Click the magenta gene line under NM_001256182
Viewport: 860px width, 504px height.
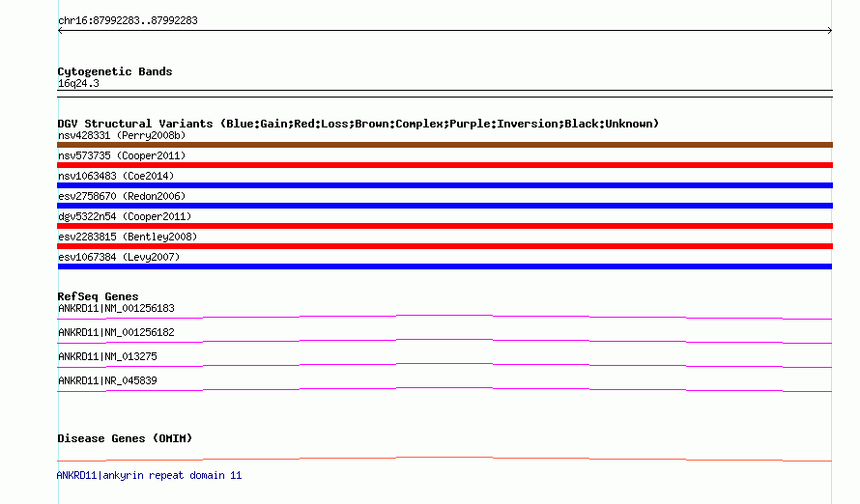444,341
